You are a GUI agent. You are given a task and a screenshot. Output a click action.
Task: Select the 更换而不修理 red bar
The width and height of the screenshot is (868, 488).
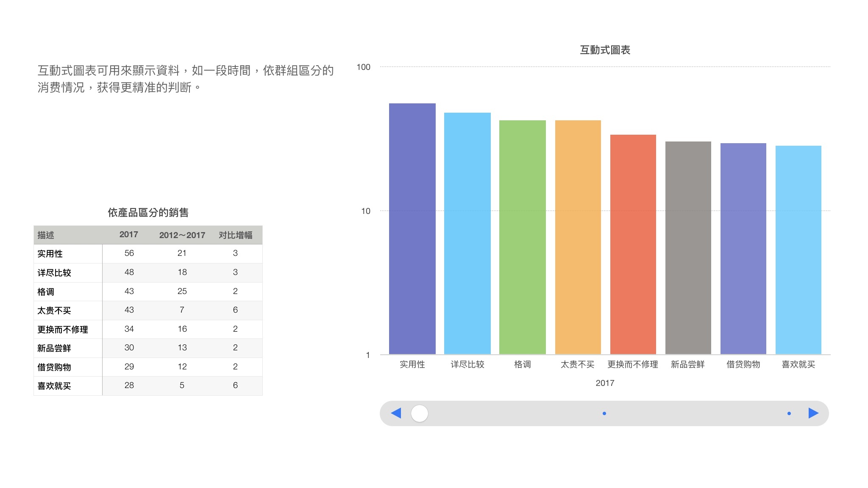pos(633,244)
